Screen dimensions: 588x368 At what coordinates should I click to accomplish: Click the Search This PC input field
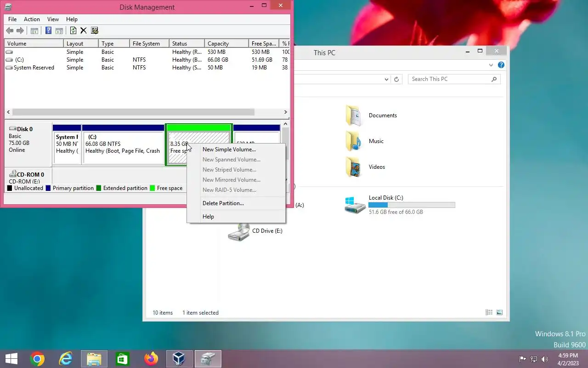tap(454, 79)
